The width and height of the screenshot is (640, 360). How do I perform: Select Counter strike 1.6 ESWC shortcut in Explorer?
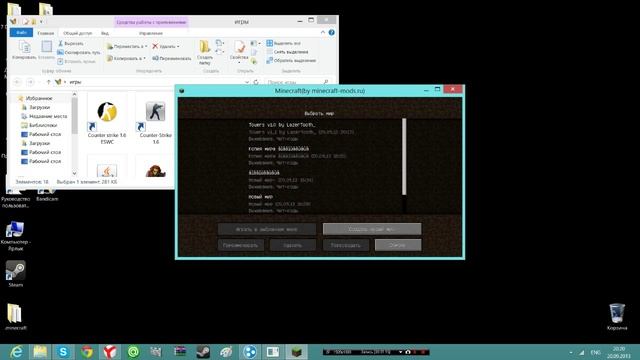107,122
